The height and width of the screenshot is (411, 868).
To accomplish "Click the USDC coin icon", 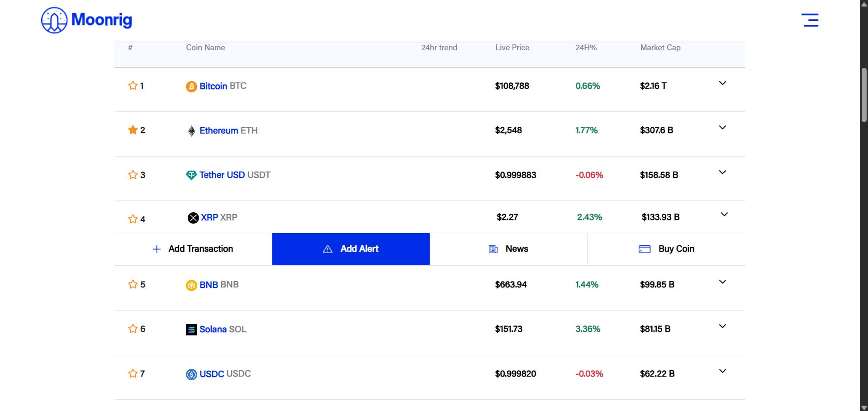I will [191, 374].
